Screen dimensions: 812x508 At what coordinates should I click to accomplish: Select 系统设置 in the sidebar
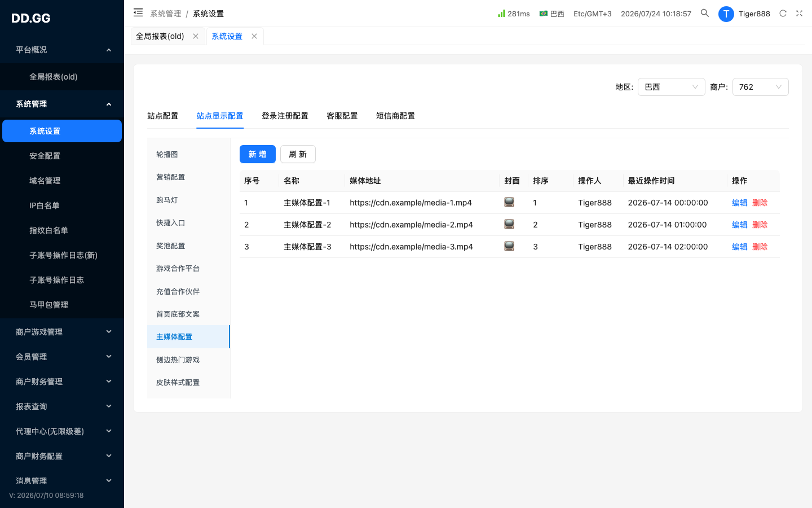(x=62, y=131)
